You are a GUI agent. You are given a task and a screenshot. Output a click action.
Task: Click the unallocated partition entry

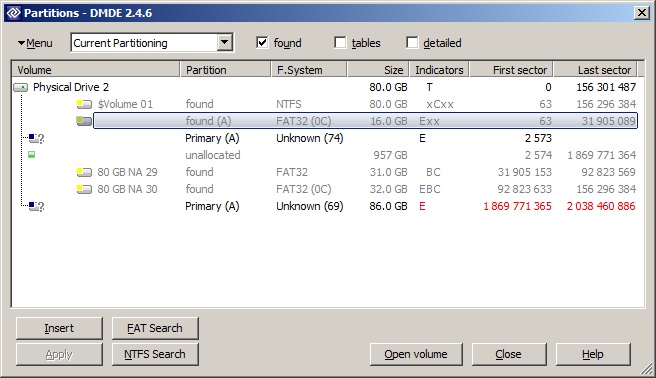(213, 155)
